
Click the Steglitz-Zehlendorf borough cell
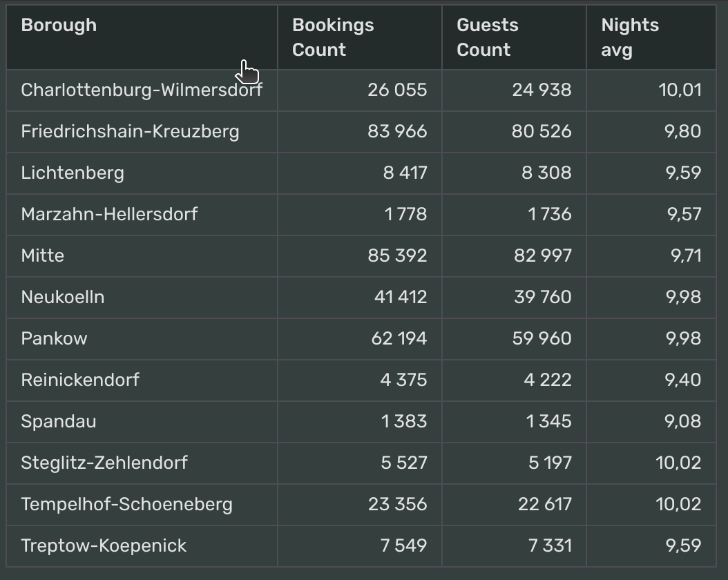click(142, 463)
